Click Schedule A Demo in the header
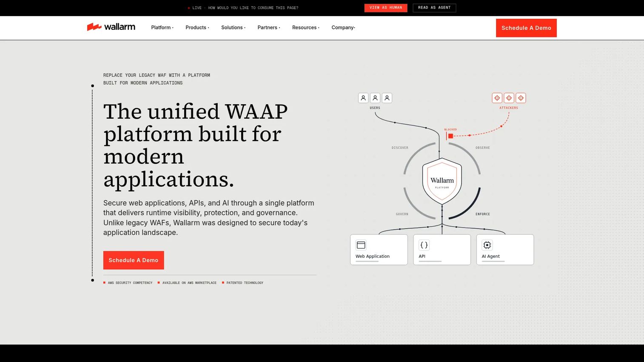The image size is (644, 362). coord(526,28)
